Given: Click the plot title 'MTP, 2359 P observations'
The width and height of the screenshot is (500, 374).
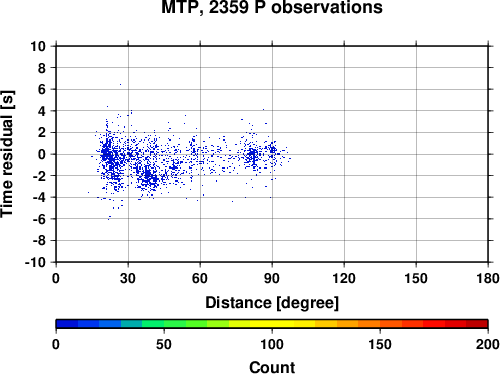Looking at the screenshot, I should click(272, 7).
